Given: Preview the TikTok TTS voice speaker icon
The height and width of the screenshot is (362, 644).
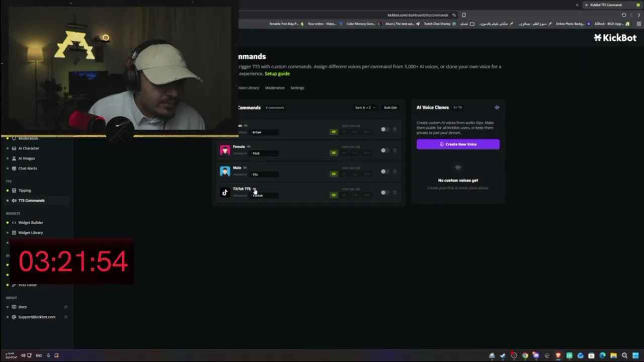Looking at the screenshot, I should [x=255, y=189].
